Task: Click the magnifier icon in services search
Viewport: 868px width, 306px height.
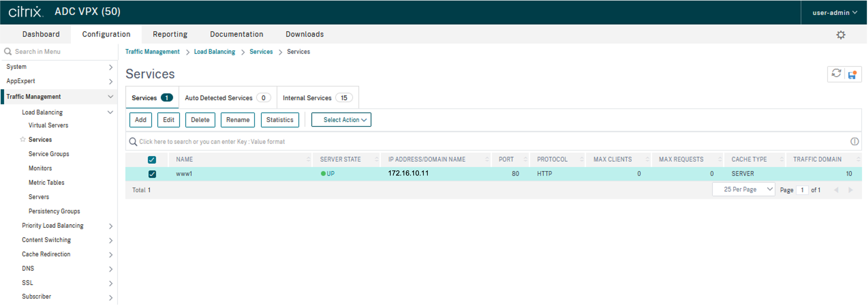Action: click(x=133, y=142)
